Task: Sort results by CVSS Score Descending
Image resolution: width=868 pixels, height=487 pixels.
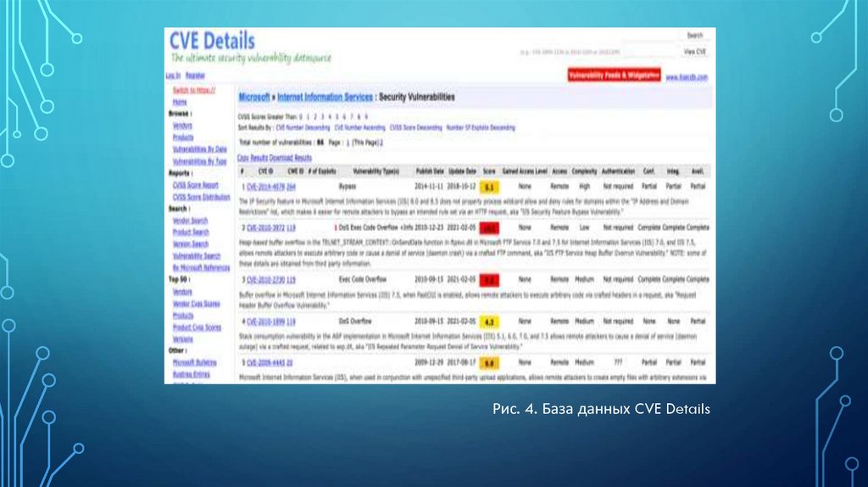Action: 415,127
